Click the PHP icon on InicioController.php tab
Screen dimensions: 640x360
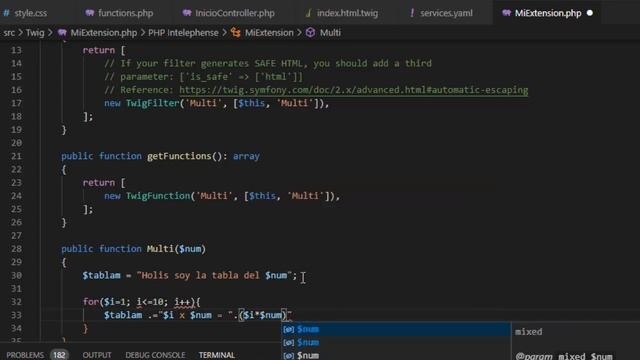187,13
